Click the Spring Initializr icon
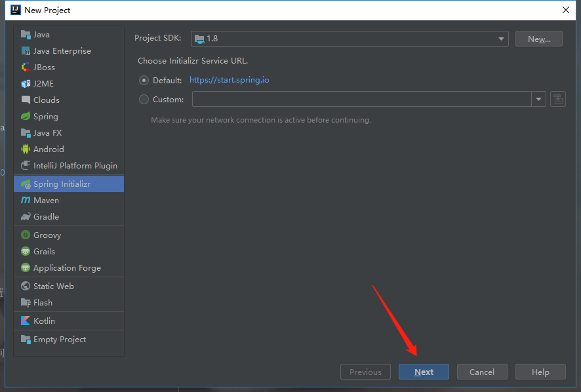Viewport: 581px width, 392px height. pyautogui.click(x=26, y=184)
